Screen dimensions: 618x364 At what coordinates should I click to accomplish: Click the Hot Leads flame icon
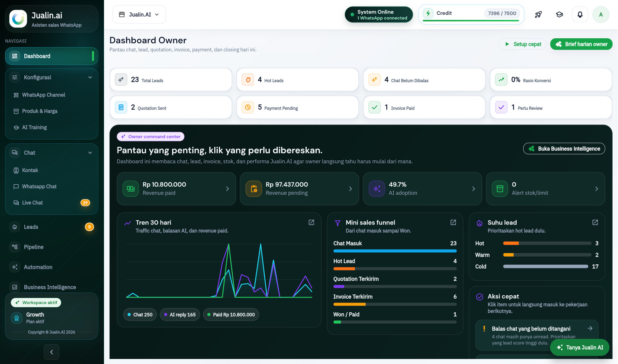[248, 80]
